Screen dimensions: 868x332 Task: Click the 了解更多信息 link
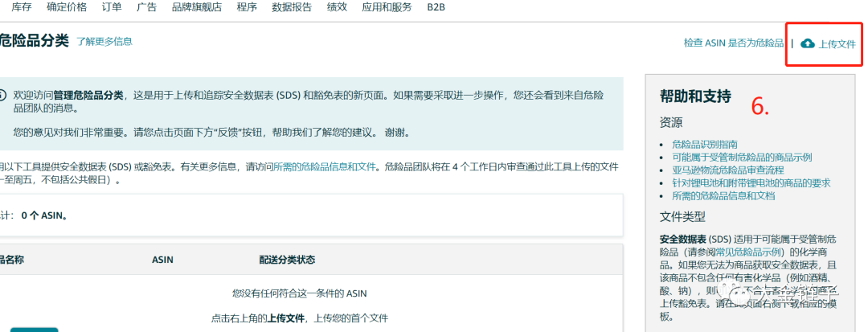tap(104, 42)
